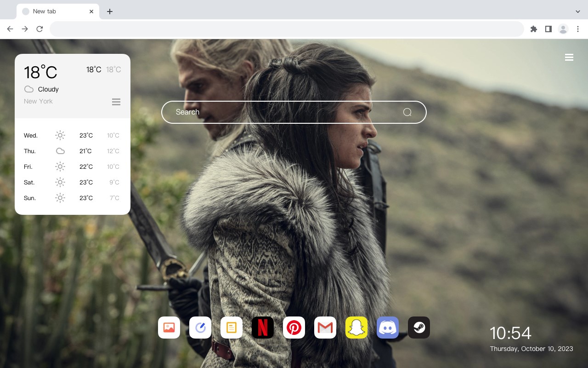This screenshot has height=368, width=588.
Task: Open the page hamburger menu at top right
Action: pyautogui.click(x=569, y=57)
